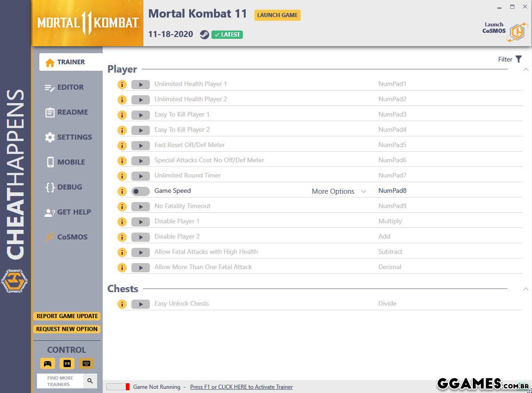Expand More Options for Game Speed
532x393 pixels.
(x=339, y=191)
